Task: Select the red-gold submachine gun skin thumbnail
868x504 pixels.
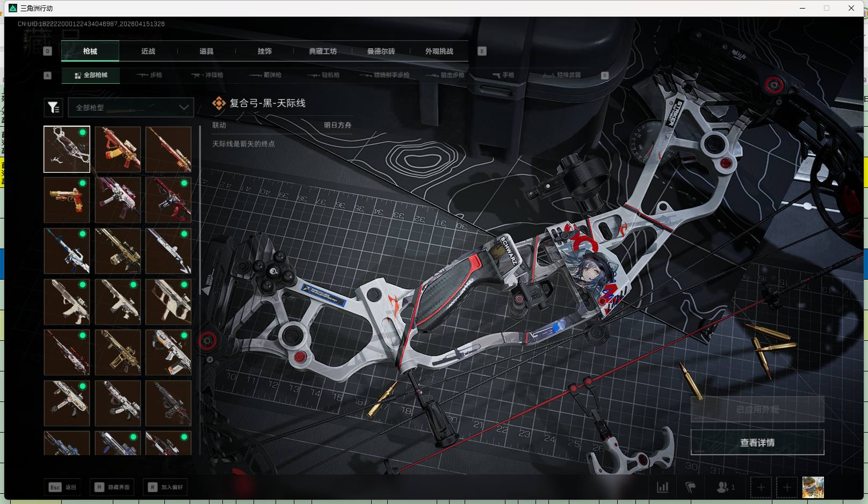Action: [118, 149]
